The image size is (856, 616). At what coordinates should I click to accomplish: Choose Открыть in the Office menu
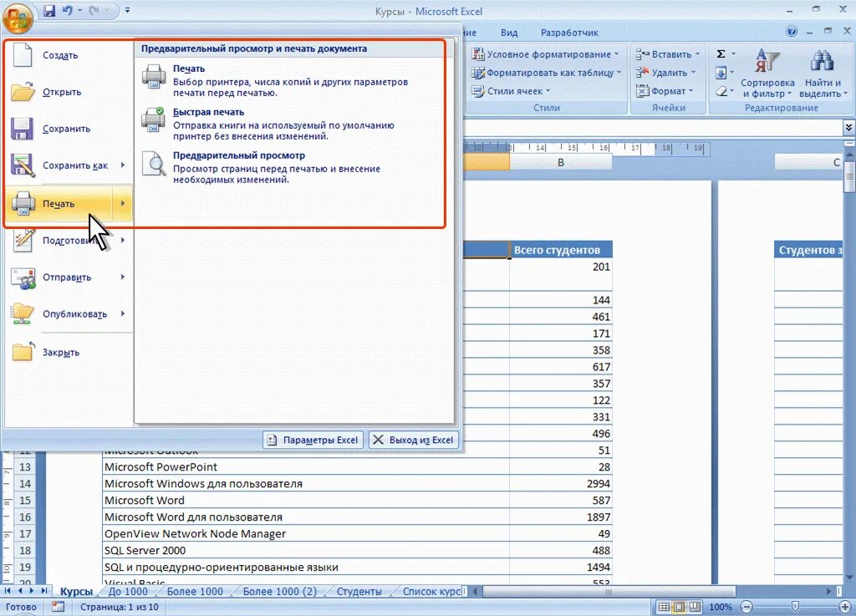pos(69,92)
